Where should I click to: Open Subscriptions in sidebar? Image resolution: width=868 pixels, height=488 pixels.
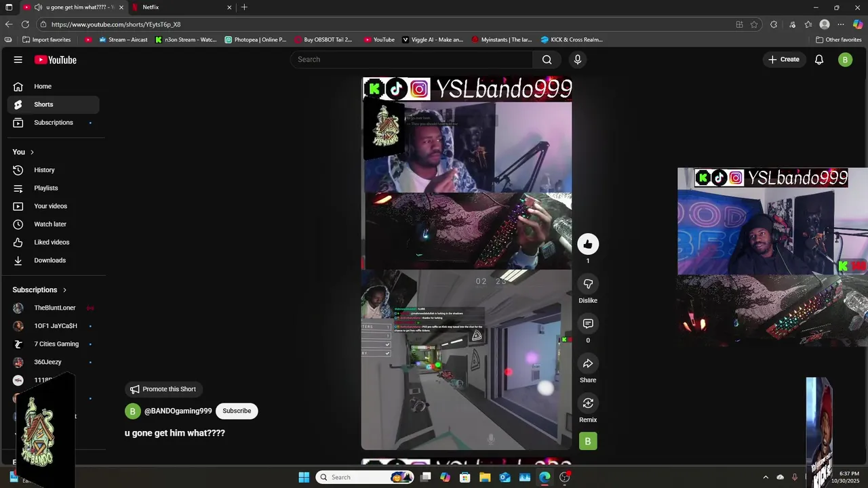coord(53,123)
